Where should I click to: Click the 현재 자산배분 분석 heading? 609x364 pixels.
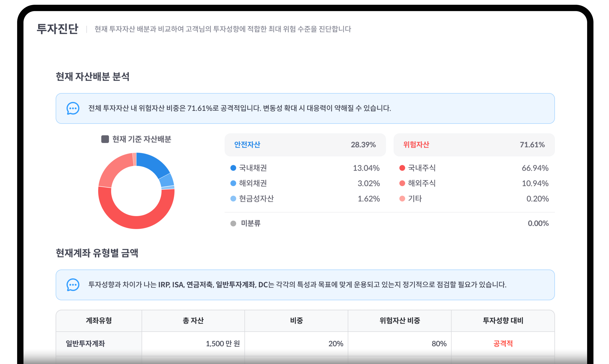[x=93, y=77]
